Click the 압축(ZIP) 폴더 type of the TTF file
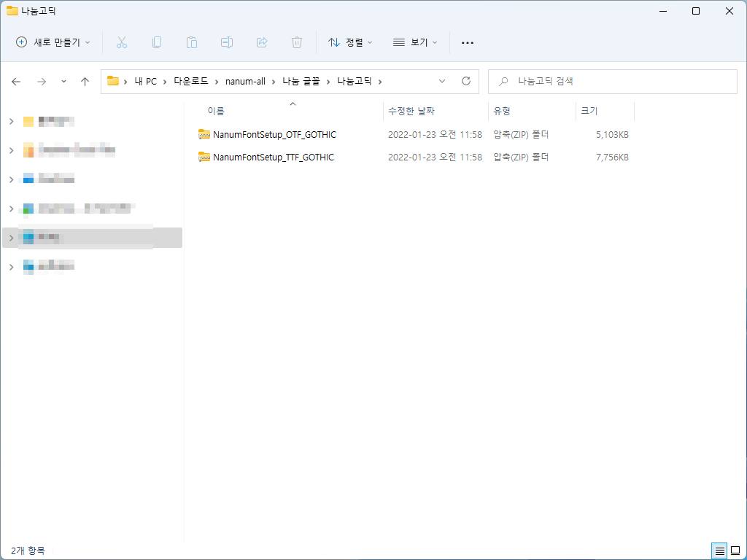This screenshot has width=747, height=560. click(x=521, y=157)
